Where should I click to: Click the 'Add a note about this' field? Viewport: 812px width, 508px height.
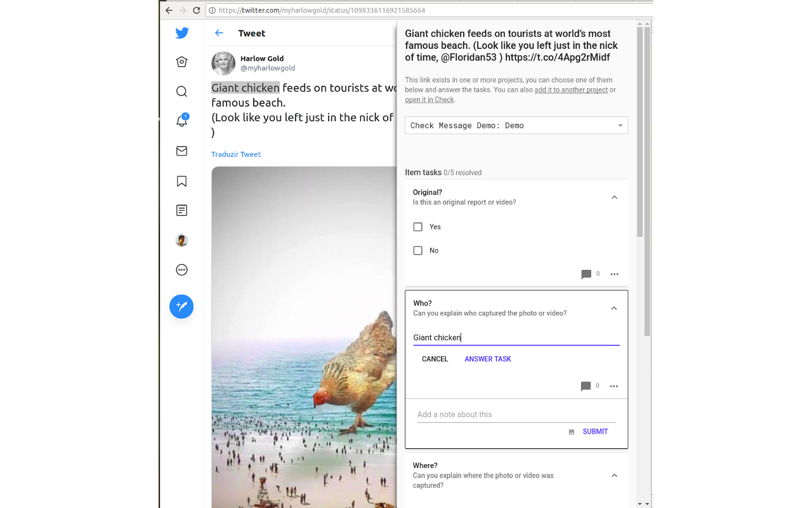(x=516, y=415)
